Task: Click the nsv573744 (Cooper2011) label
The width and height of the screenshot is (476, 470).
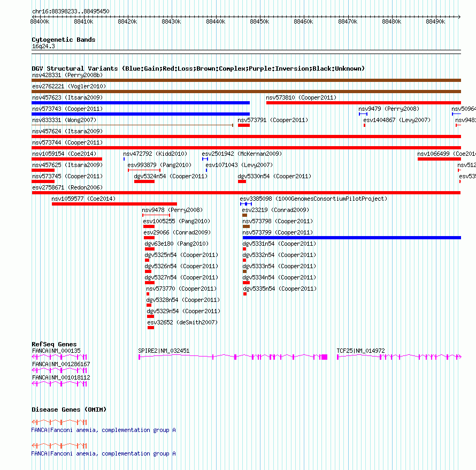Action: pyautogui.click(x=67, y=142)
